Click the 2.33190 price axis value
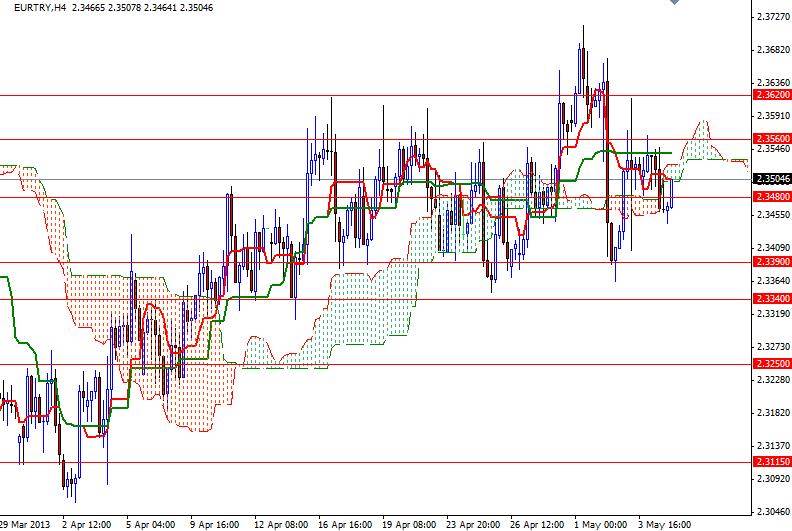The image size is (792, 531). 773,314
